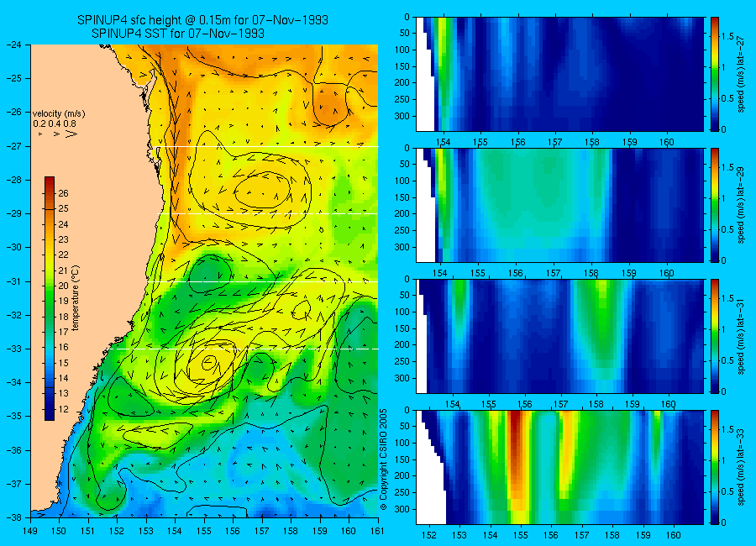Image resolution: width=756 pixels, height=546 pixels.
Task: Click the "-24" latitude tick on the map axis
Action: point(14,45)
